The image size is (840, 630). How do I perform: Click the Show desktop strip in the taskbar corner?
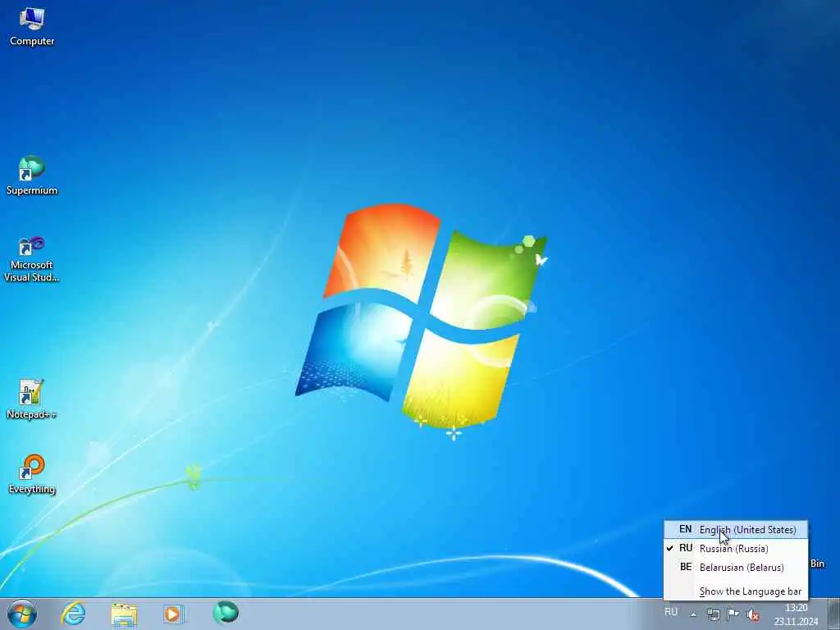833,614
